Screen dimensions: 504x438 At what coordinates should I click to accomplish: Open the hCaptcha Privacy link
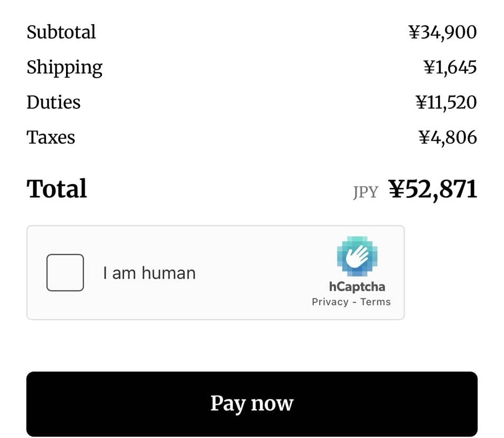pos(330,302)
